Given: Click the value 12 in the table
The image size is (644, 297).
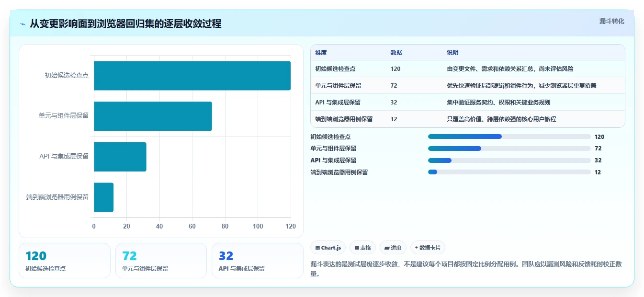Looking at the screenshot, I should point(394,119).
